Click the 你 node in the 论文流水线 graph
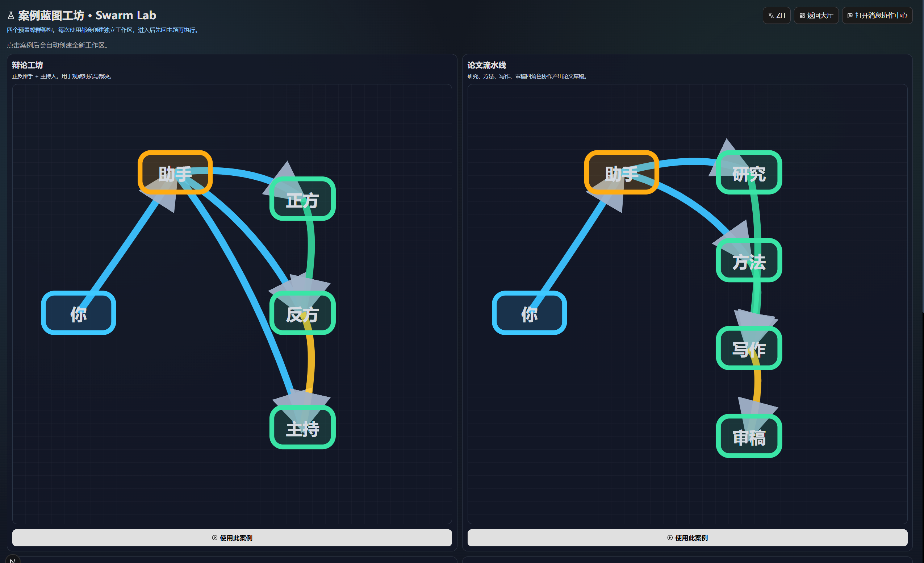This screenshot has width=924, height=563. [x=529, y=313]
